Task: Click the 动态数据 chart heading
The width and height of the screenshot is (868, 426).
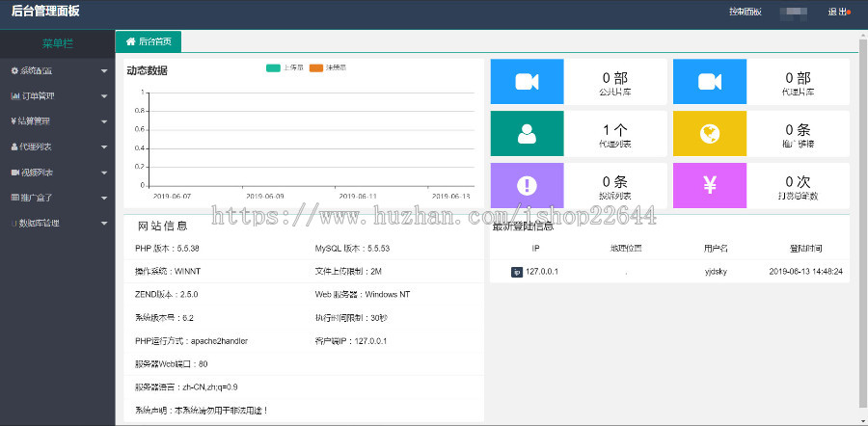Action: click(147, 70)
